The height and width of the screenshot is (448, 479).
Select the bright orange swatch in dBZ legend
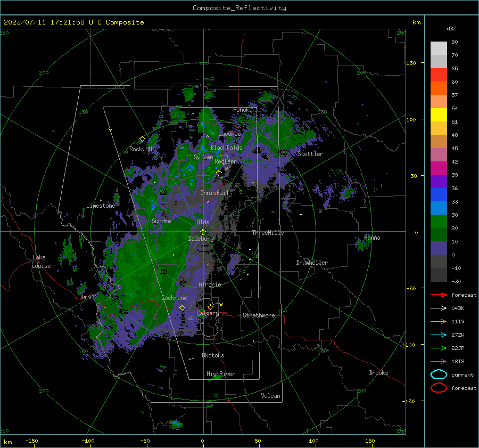click(439, 88)
